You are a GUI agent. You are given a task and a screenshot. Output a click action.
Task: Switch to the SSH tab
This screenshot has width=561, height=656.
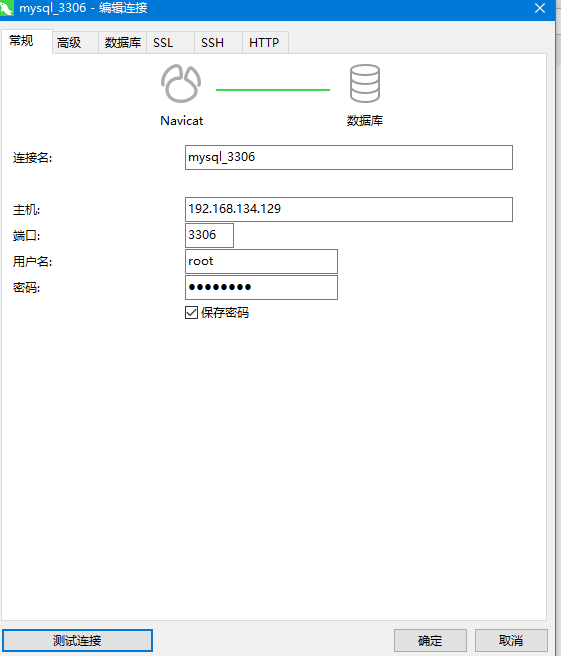click(218, 42)
